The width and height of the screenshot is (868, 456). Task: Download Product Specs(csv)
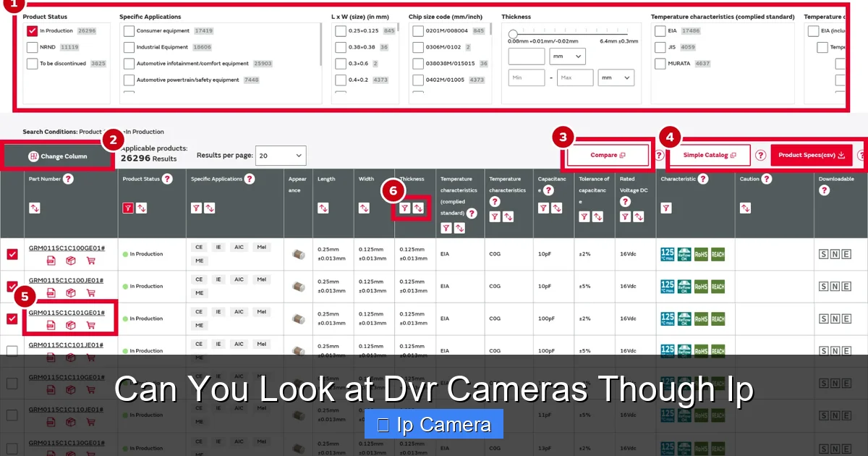pos(812,155)
